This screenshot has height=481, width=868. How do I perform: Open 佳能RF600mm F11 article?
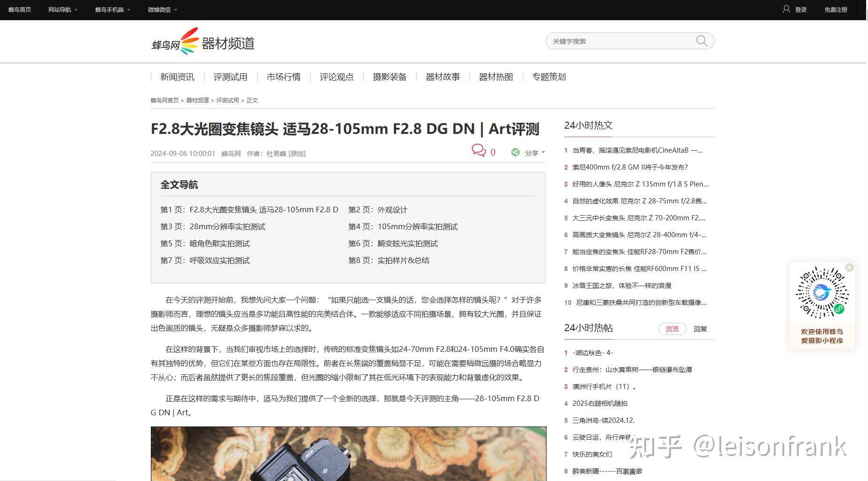coord(640,269)
